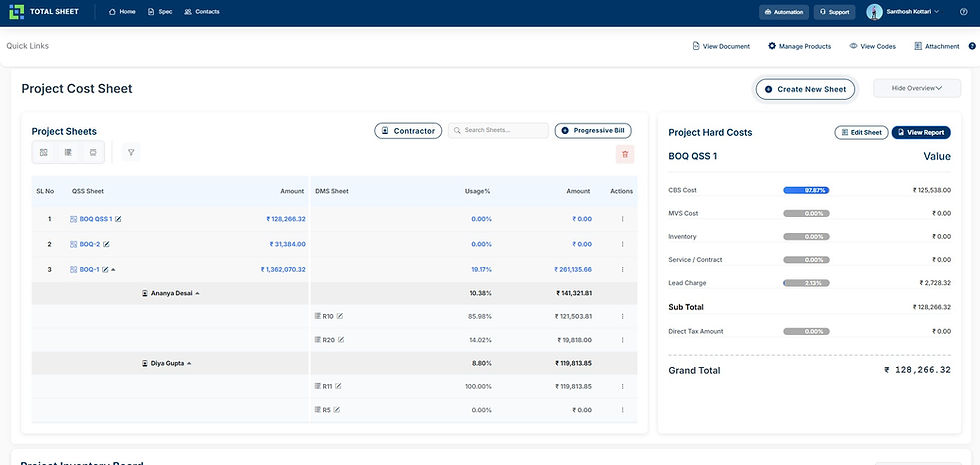
Task: Click the Progressive Bill button
Action: (593, 131)
